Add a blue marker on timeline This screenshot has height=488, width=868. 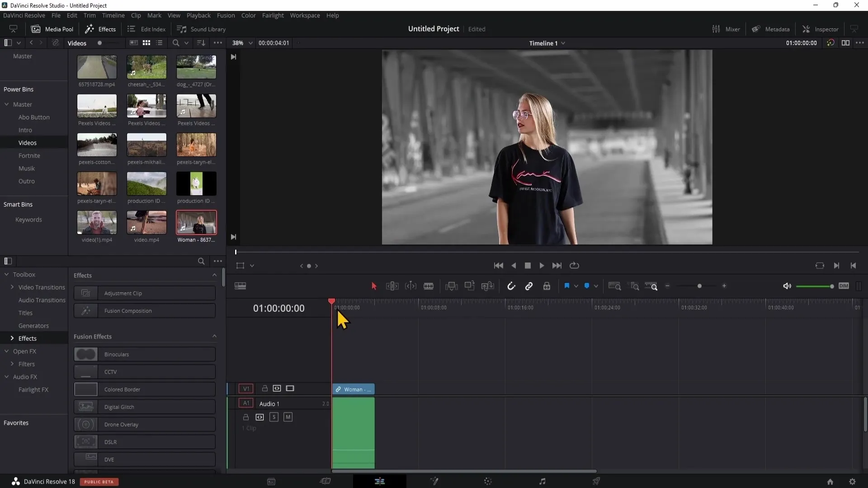pyautogui.click(x=587, y=286)
